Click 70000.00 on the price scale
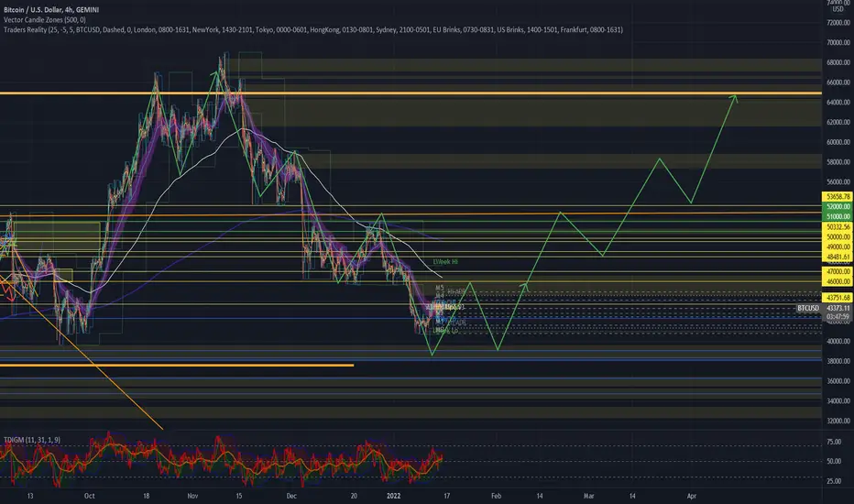The width and height of the screenshot is (854, 504). 838,42
